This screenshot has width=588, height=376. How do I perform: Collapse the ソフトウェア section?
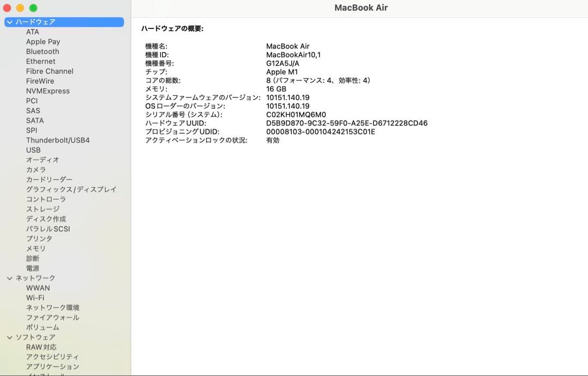pos(9,337)
